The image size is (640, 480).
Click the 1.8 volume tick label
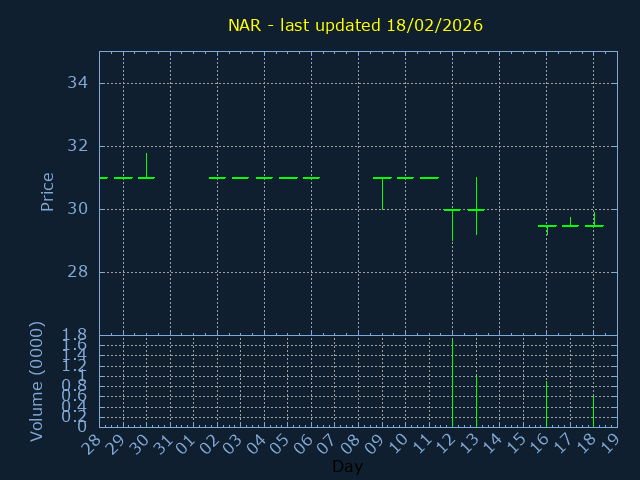[75, 335]
